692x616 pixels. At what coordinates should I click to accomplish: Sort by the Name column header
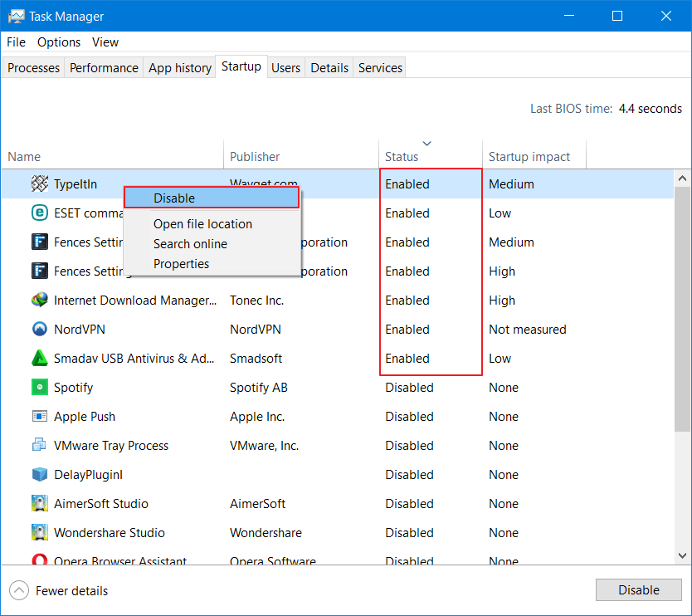[x=112, y=156]
